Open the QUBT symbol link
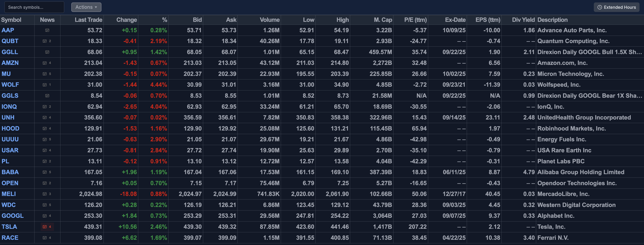Viewport: 644px width, 245px height. (10, 41)
